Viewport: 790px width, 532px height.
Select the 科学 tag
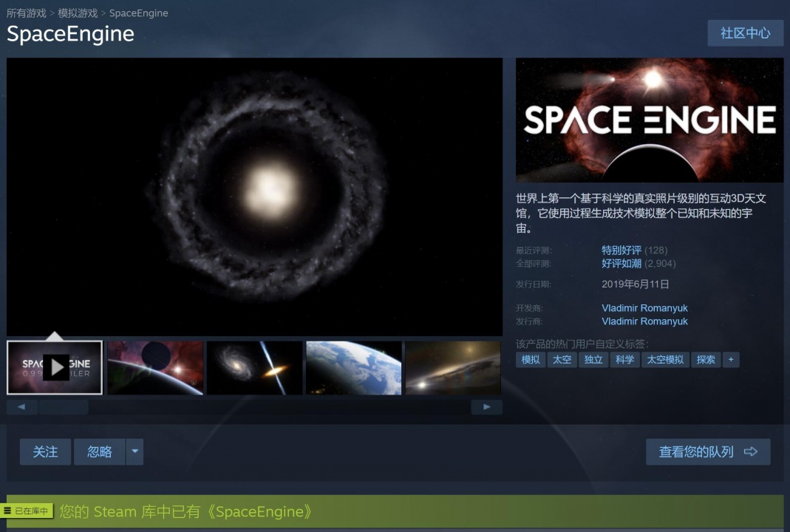pyautogui.click(x=624, y=360)
